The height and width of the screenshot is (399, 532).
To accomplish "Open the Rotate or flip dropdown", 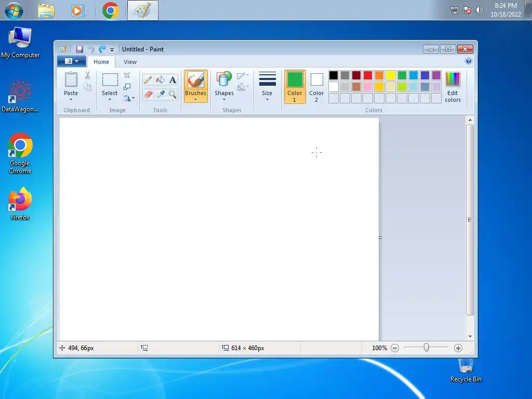I will (x=129, y=98).
